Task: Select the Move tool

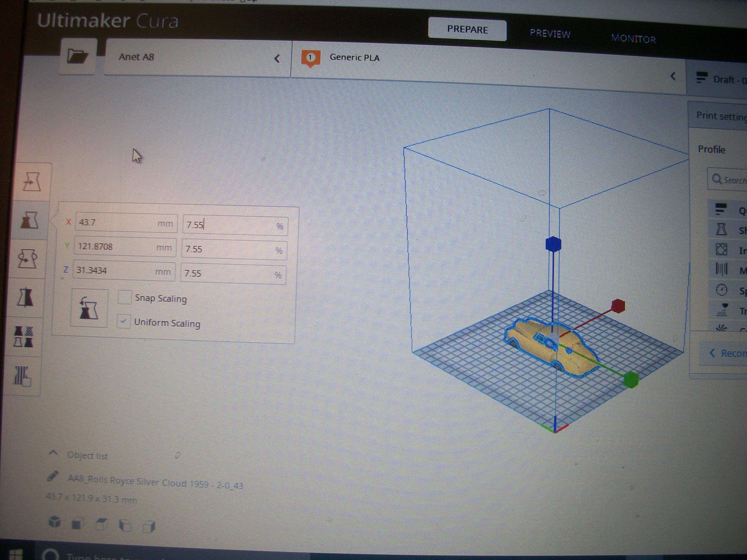Action: 32,182
